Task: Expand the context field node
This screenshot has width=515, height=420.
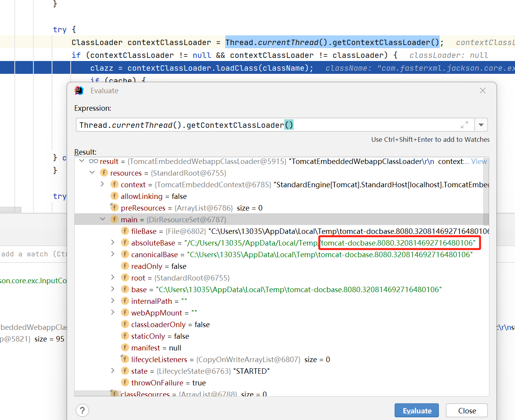Action: click(102, 184)
